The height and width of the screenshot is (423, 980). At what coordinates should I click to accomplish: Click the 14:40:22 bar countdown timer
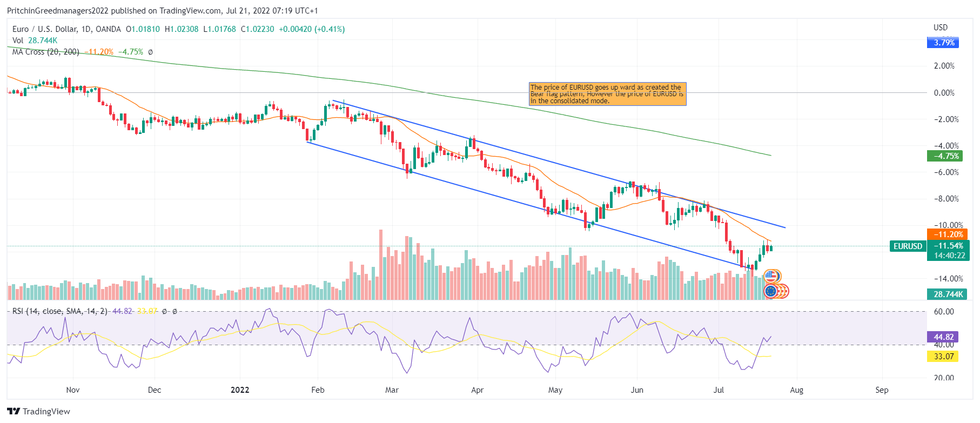948,256
